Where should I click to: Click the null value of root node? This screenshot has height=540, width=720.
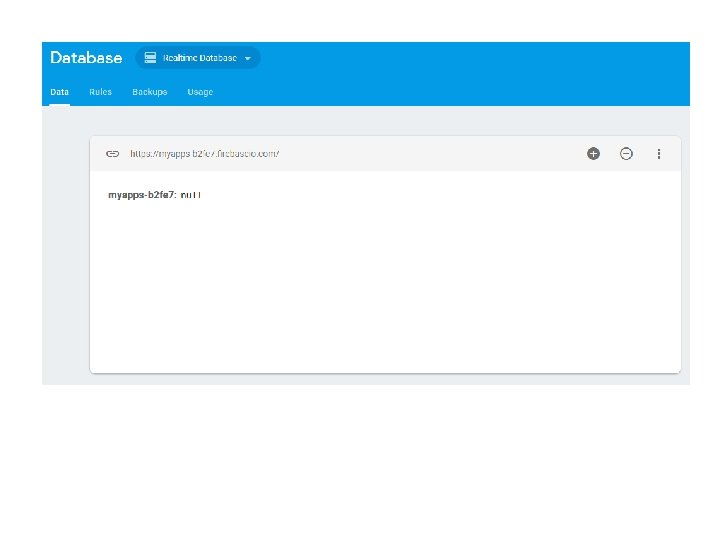191,195
